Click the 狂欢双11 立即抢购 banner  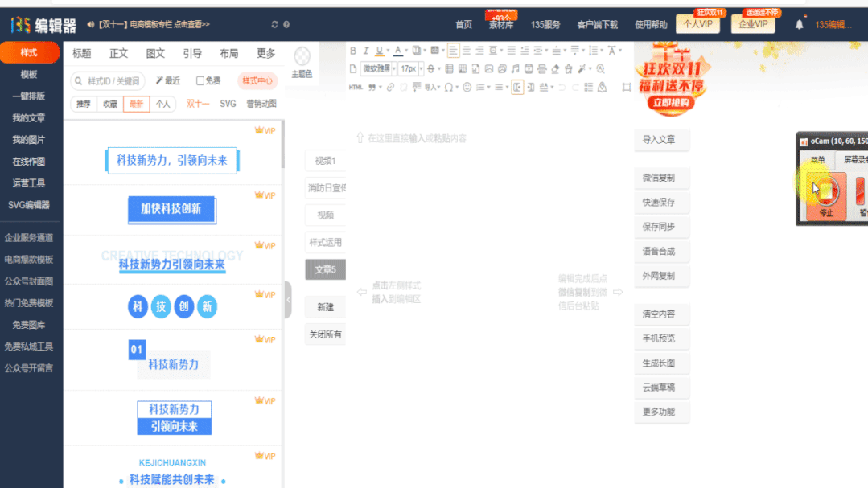click(671, 81)
